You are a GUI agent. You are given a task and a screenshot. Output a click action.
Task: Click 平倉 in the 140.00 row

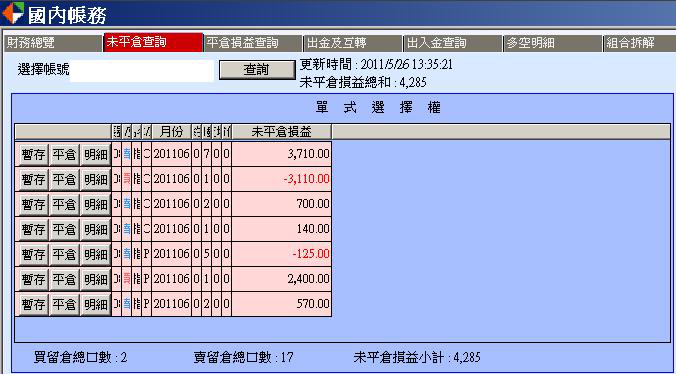[x=64, y=229]
